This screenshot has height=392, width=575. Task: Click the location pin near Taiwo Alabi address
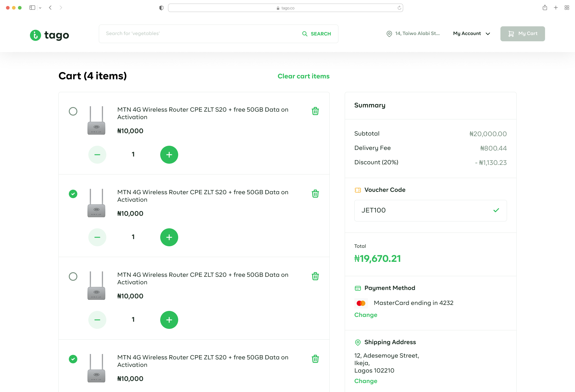pyautogui.click(x=389, y=34)
